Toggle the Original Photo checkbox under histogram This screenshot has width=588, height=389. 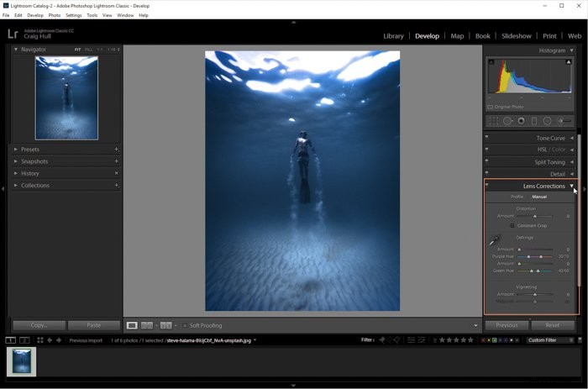click(x=490, y=107)
